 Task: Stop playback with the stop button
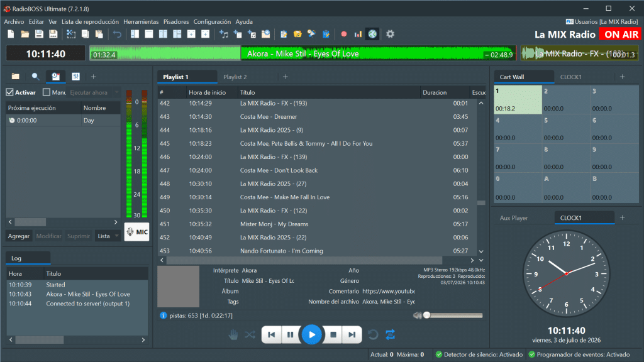(333, 334)
